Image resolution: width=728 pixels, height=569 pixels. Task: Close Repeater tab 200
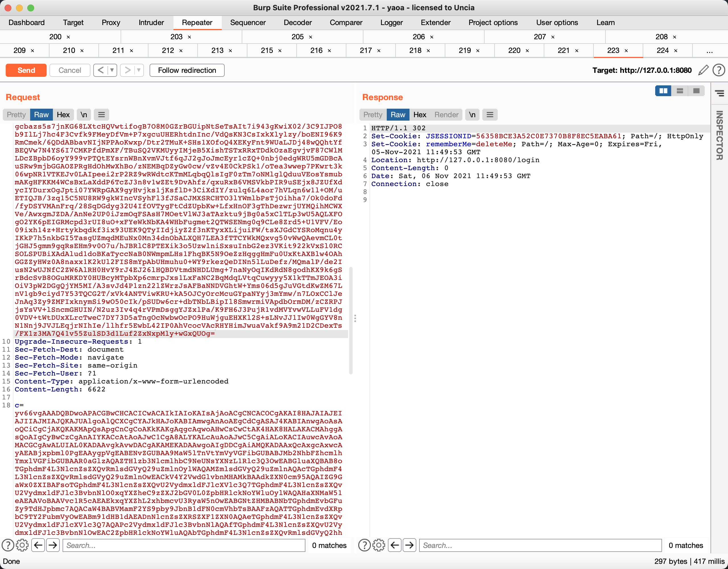[68, 37]
